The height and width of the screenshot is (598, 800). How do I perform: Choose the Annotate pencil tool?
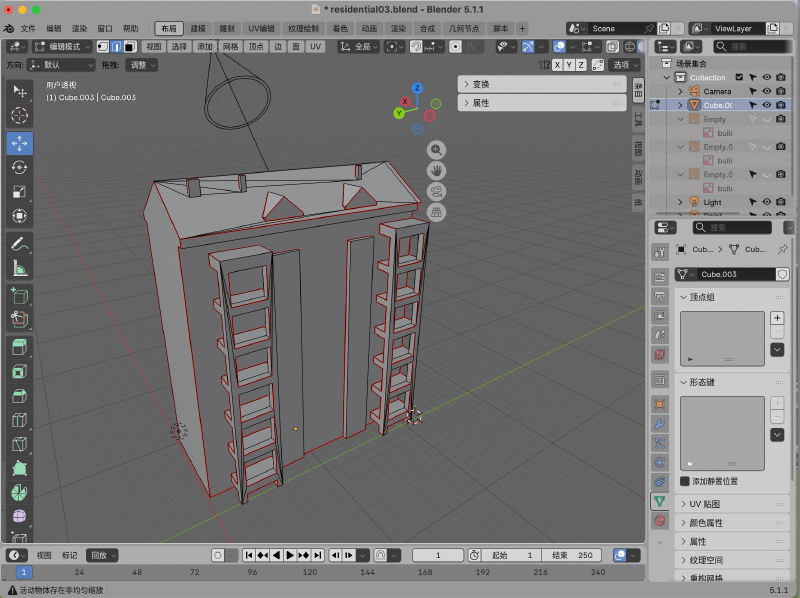coord(19,244)
